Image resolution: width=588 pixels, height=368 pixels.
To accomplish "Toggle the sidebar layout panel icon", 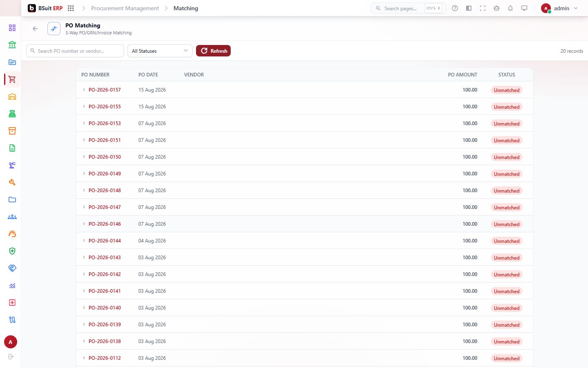I will click(469, 8).
